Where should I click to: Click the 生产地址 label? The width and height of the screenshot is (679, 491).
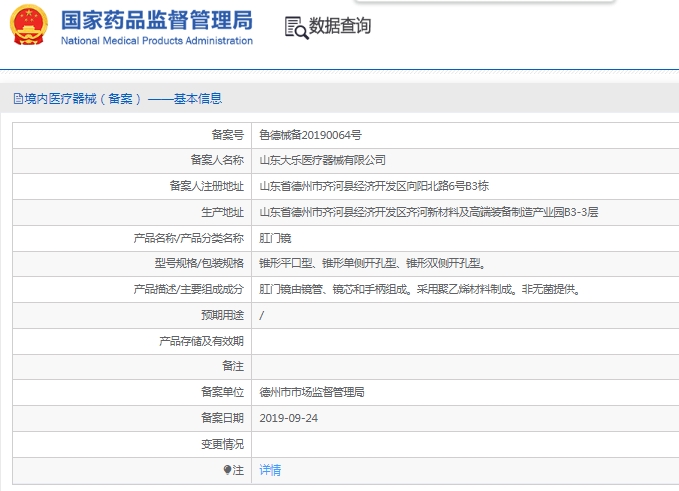223,212
